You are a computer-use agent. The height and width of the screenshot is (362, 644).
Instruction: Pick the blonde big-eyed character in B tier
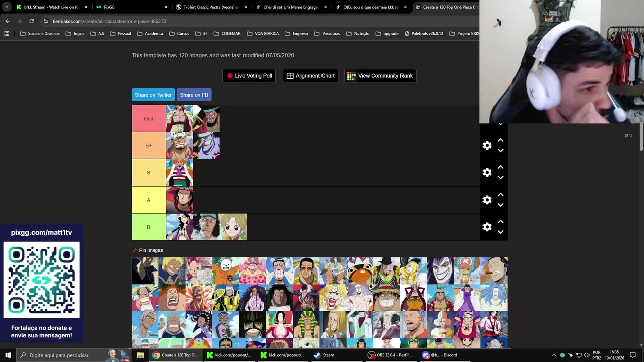[233, 227]
